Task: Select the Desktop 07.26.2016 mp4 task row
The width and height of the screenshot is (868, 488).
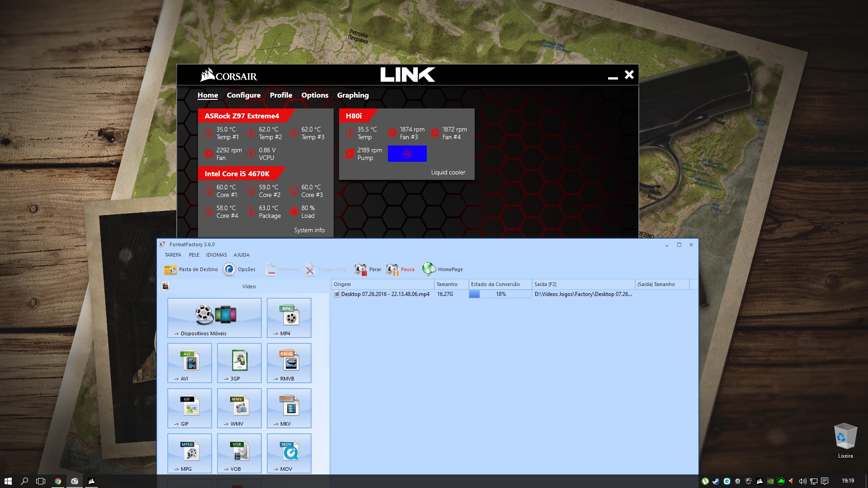Action: click(514, 294)
